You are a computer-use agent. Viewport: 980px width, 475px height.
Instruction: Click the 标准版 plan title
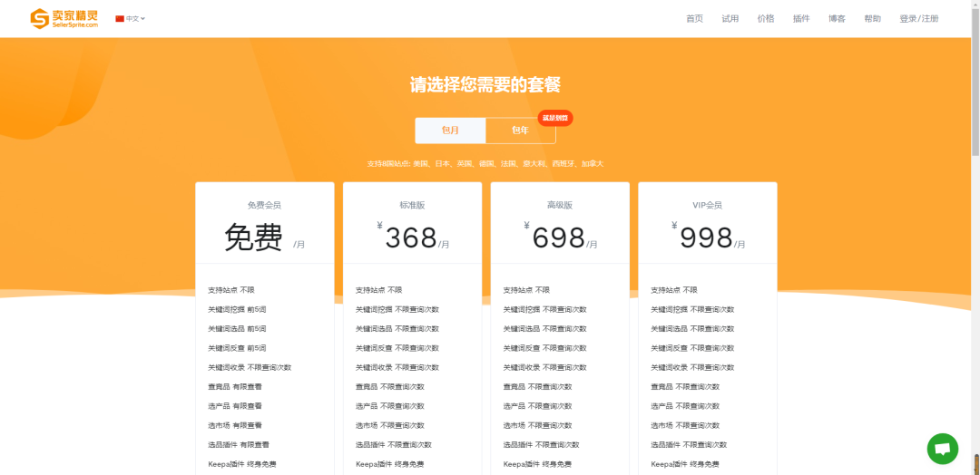coord(413,205)
